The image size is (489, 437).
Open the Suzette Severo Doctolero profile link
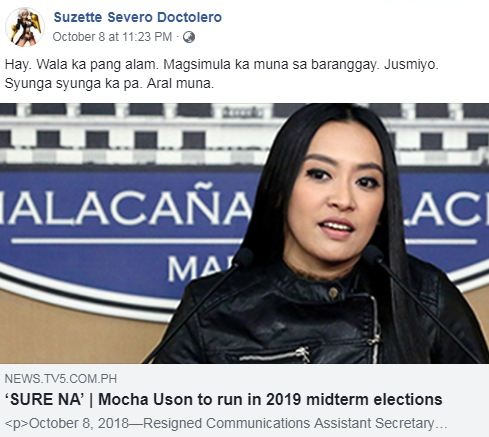(138, 17)
